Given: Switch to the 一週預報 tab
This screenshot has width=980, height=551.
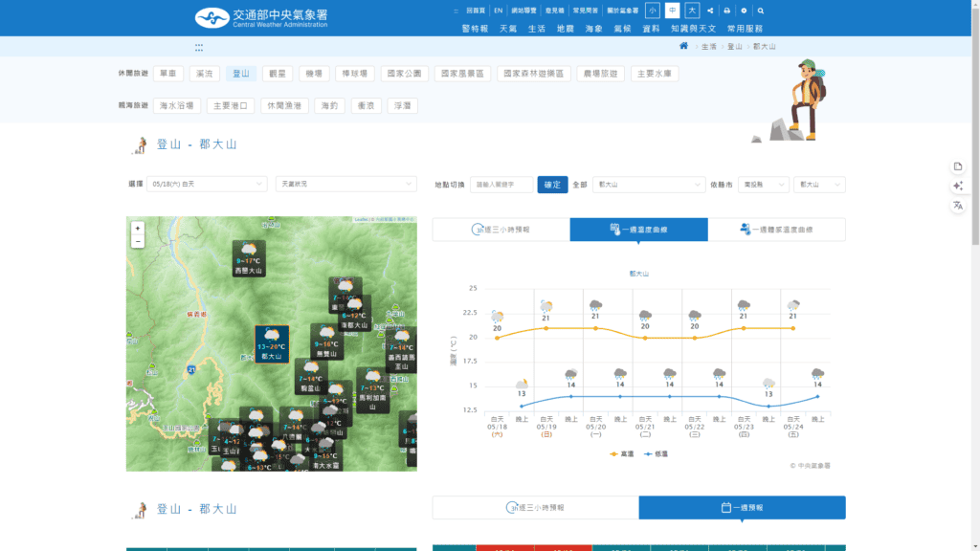Looking at the screenshot, I should tap(743, 508).
